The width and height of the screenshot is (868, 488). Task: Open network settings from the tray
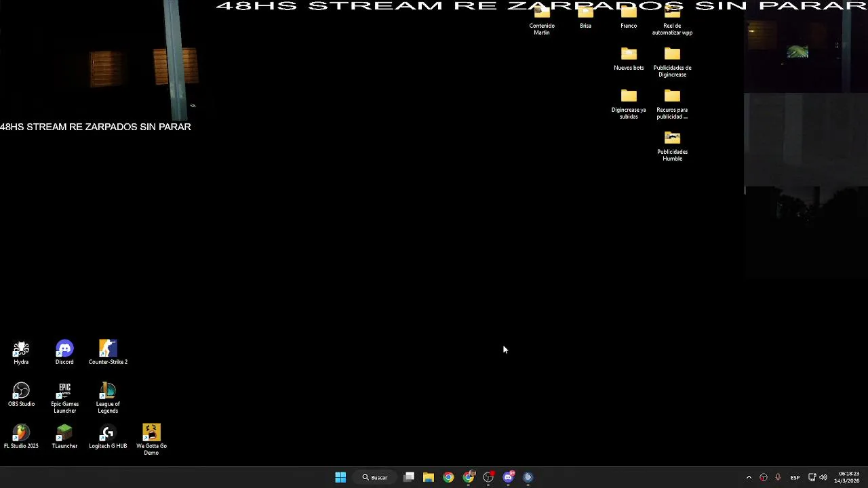(x=812, y=477)
